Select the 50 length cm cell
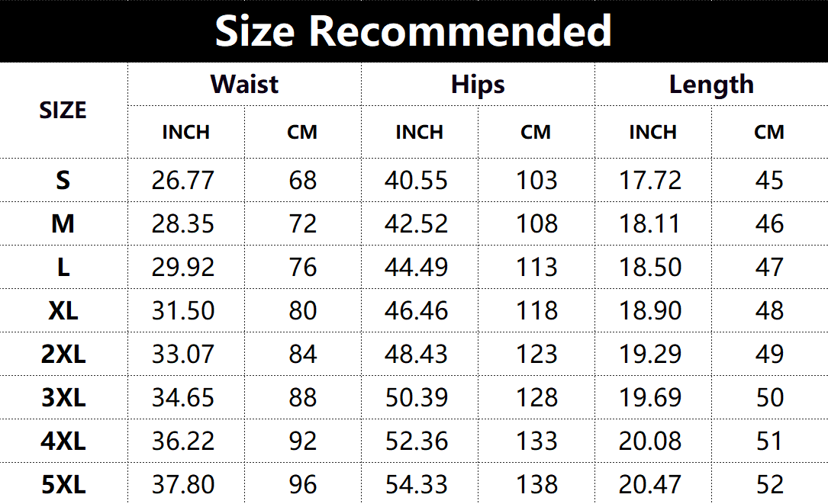Viewport: 828px width, 504px height. pos(769,397)
